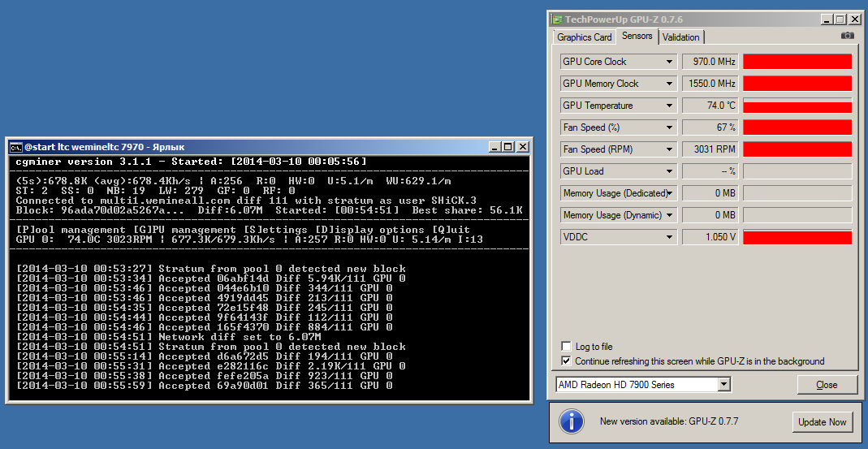Open the GPU Memory Clock sensor dropdown

click(x=669, y=84)
